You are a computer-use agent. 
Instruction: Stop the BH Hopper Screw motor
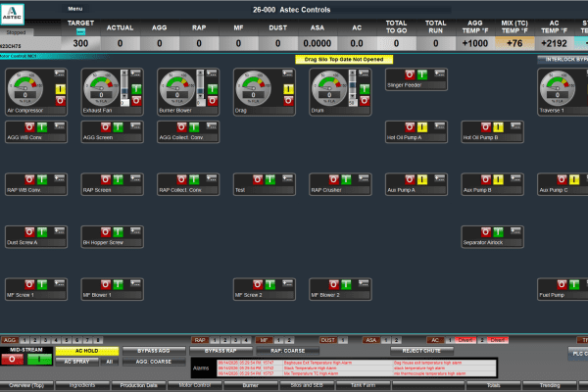click(x=106, y=232)
